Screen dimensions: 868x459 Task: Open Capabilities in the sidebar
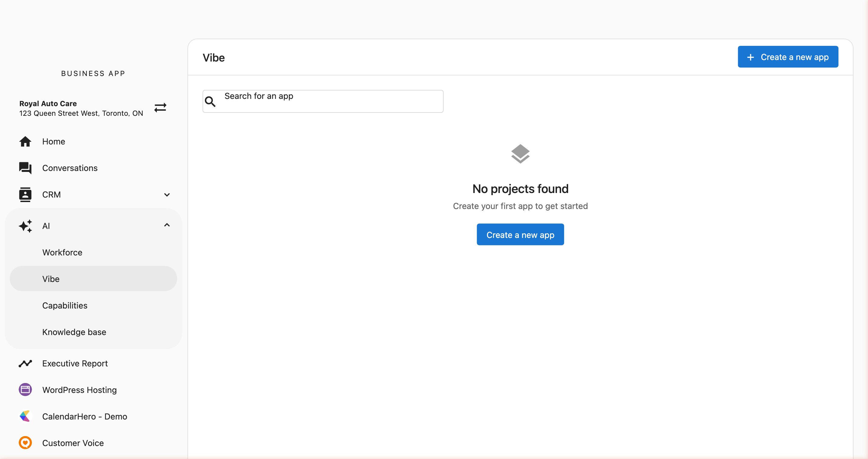coord(65,305)
